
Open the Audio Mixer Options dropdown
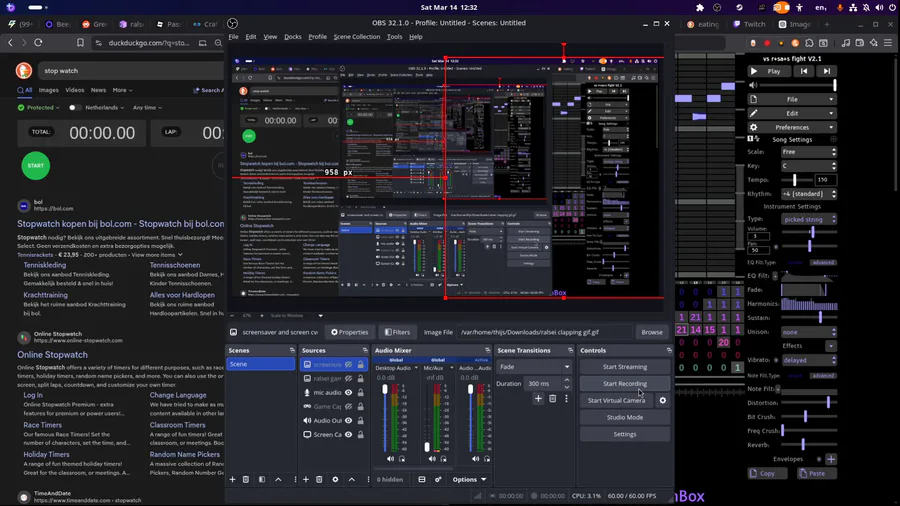click(469, 480)
